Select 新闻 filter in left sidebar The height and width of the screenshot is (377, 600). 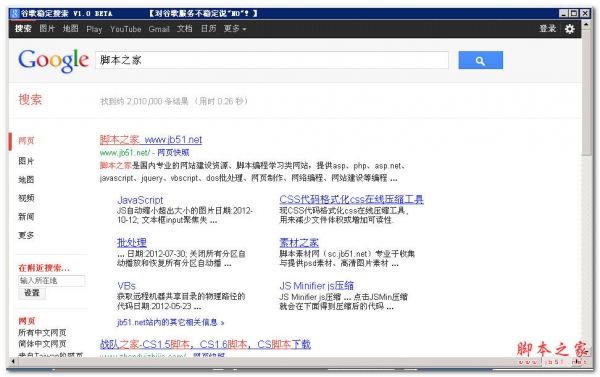[x=26, y=217]
